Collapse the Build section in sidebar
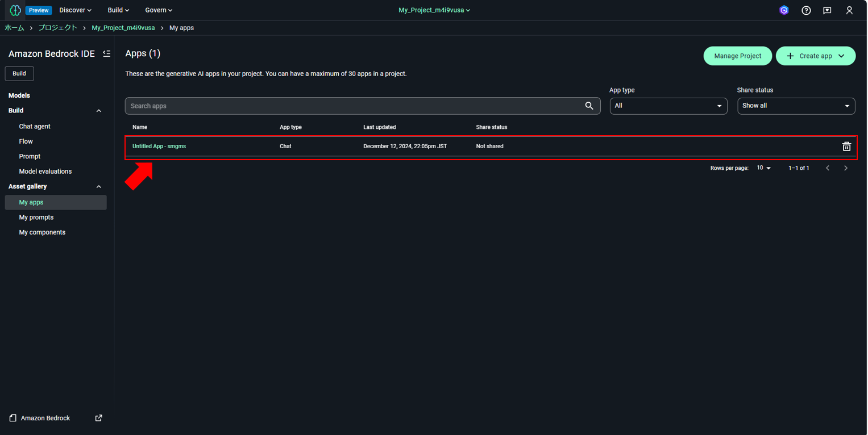This screenshot has width=868, height=435. pyautogui.click(x=99, y=111)
